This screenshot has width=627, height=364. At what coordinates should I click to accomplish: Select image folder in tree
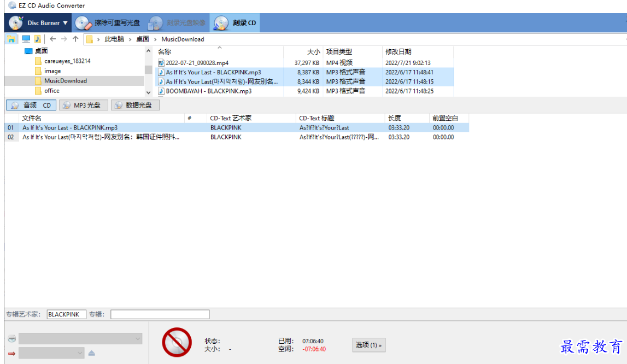[52, 71]
